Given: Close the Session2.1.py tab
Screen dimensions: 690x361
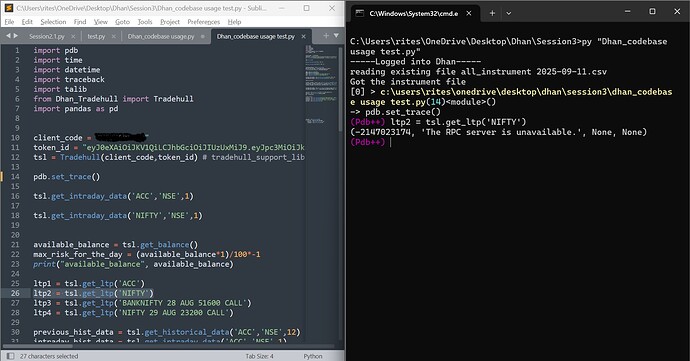Looking at the screenshot, I should click(73, 37).
